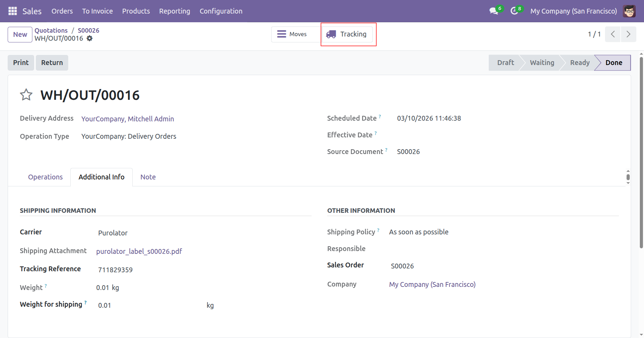
Task: Click the Return button
Action: pos(52,63)
